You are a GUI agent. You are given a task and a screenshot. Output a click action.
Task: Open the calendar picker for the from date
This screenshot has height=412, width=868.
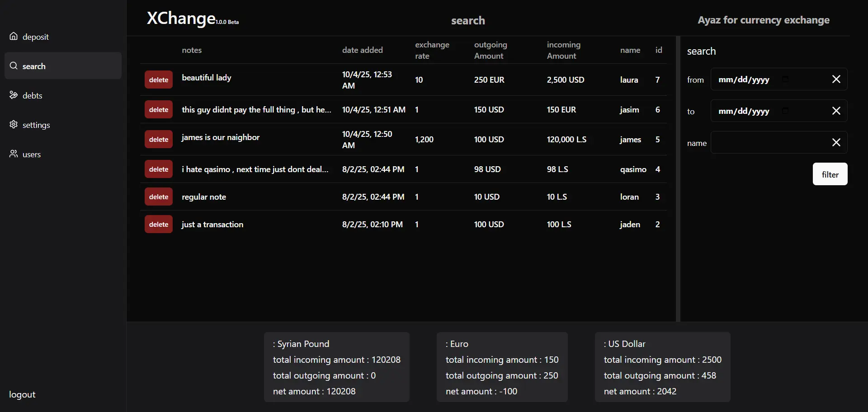point(786,79)
